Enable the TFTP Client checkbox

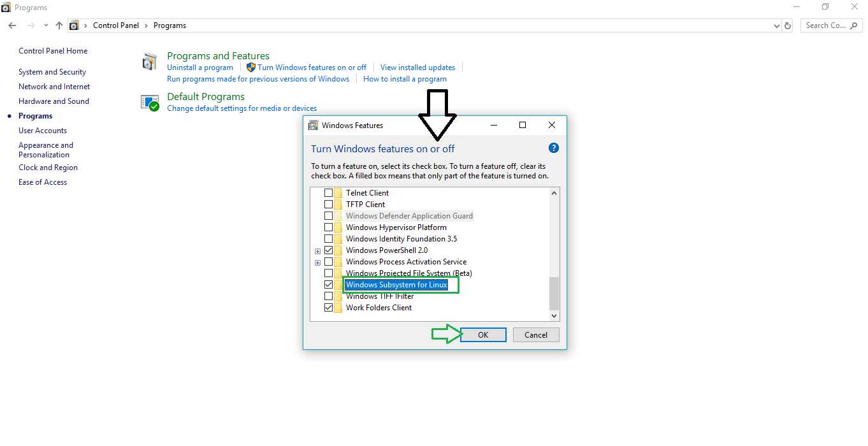click(x=329, y=205)
